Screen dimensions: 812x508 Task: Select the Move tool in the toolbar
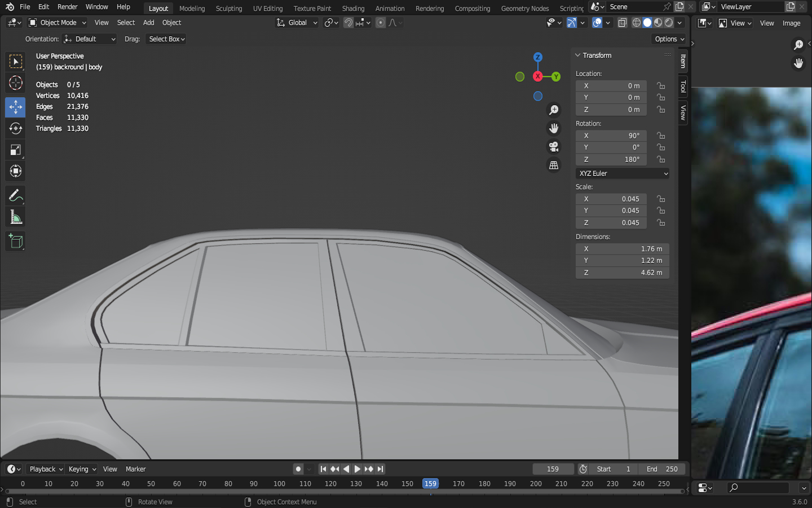coord(15,107)
